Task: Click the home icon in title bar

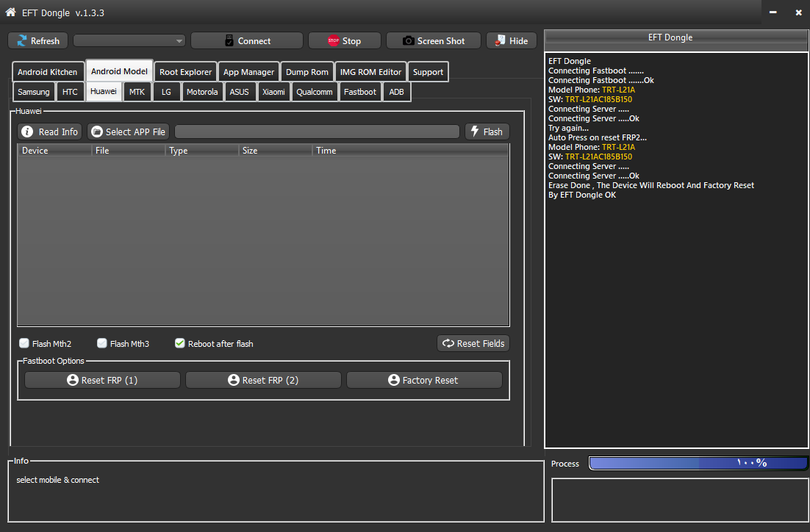Action: click(x=10, y=12)
